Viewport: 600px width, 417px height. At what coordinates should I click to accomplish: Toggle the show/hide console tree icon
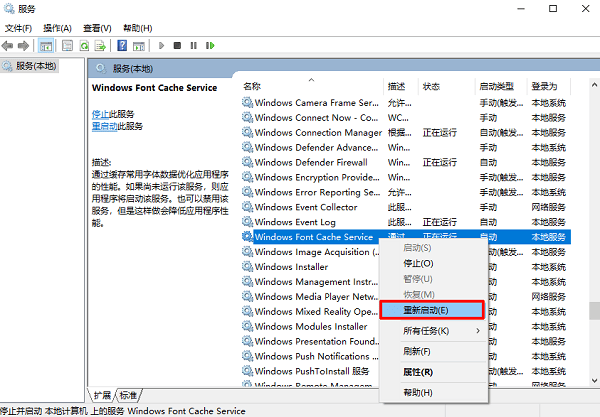click(x=46, y=46)
